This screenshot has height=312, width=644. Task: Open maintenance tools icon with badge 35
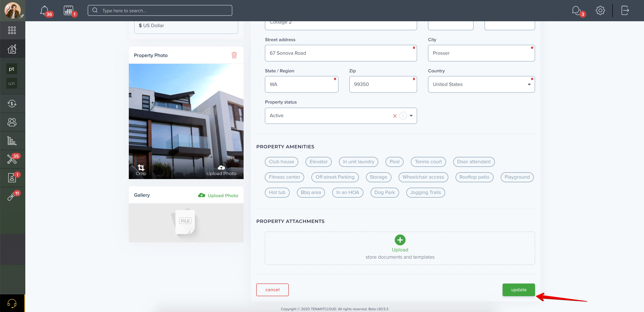point(12,159)
